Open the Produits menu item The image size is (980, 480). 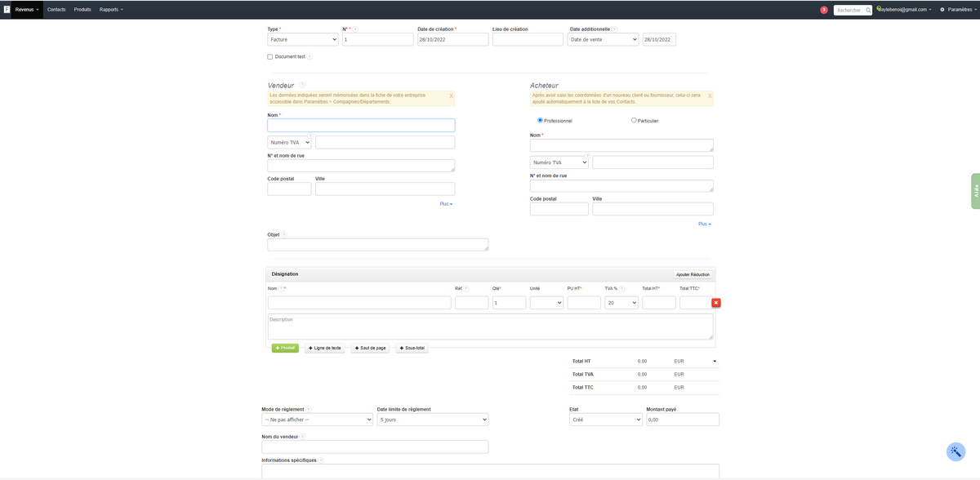pyautogui.click(x=82, y=10)
